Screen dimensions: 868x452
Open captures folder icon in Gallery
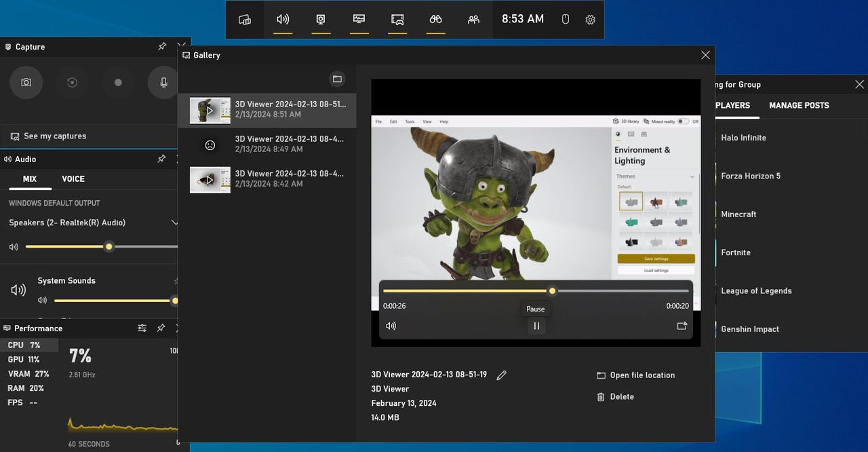[337, 79]
